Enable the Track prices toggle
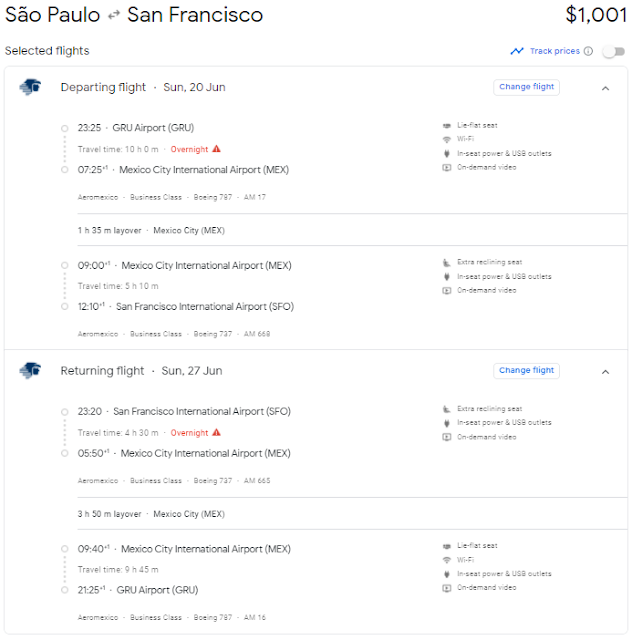Viewport: 632px width, 640px height. tap(612, 51)
